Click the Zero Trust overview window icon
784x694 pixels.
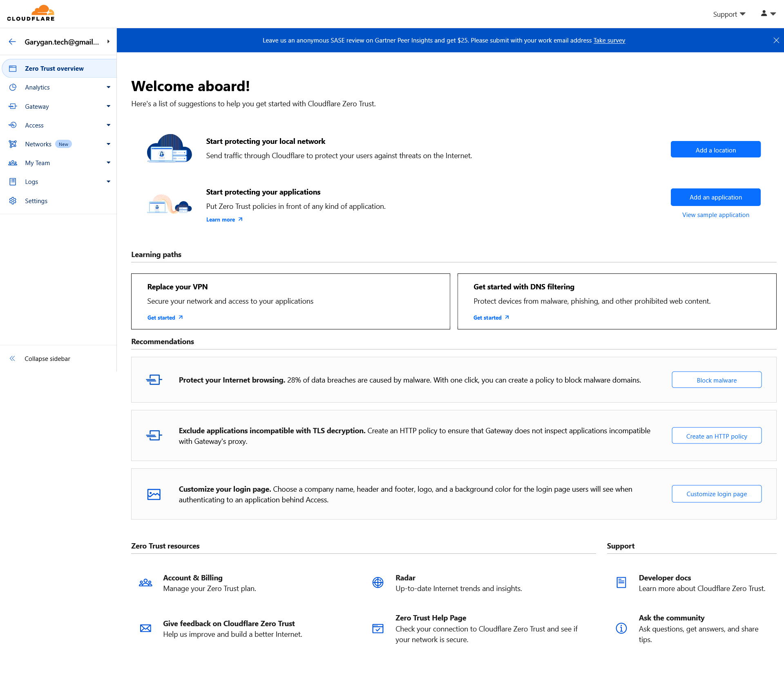[13, 68]
